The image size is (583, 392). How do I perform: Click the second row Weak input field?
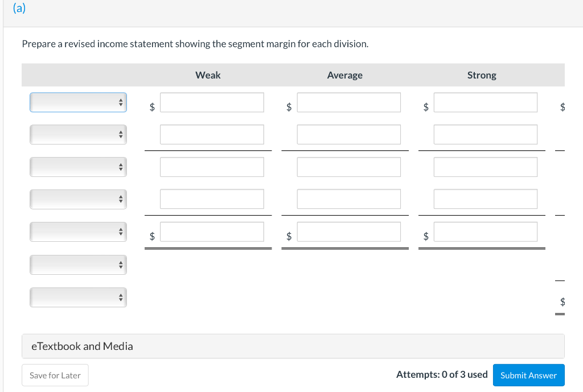[x=212, y=134]
